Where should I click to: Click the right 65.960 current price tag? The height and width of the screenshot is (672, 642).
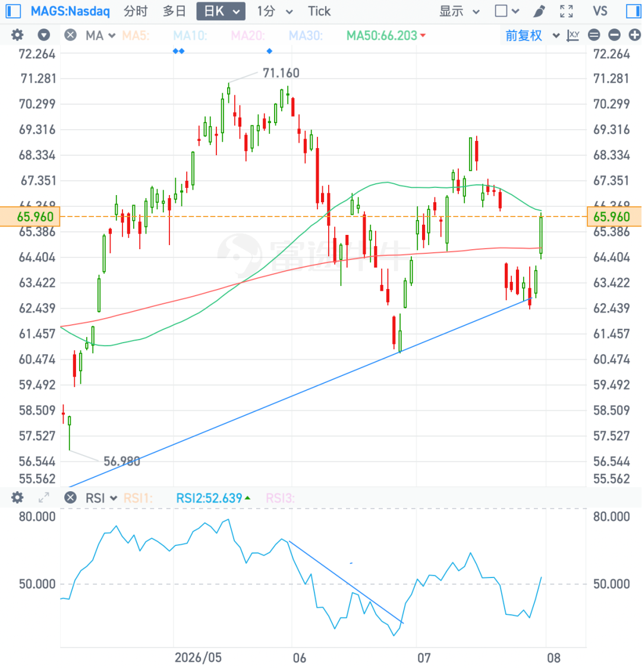[x=614, y=216]
